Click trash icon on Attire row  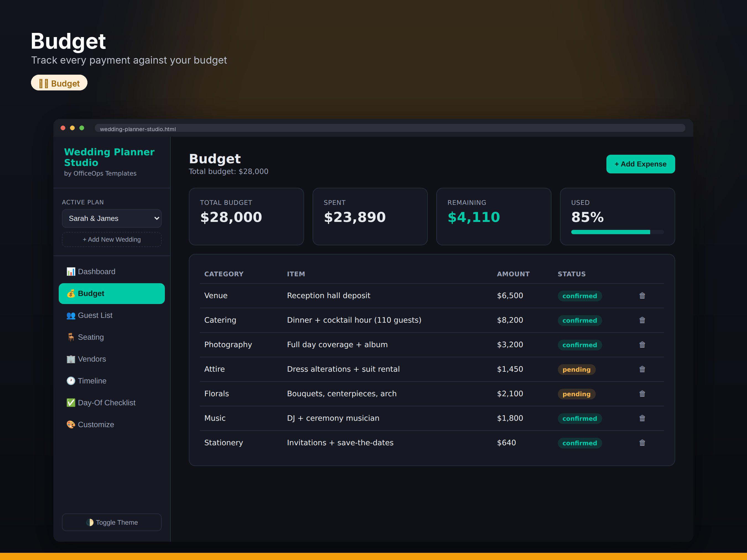[x=642, y=369]
